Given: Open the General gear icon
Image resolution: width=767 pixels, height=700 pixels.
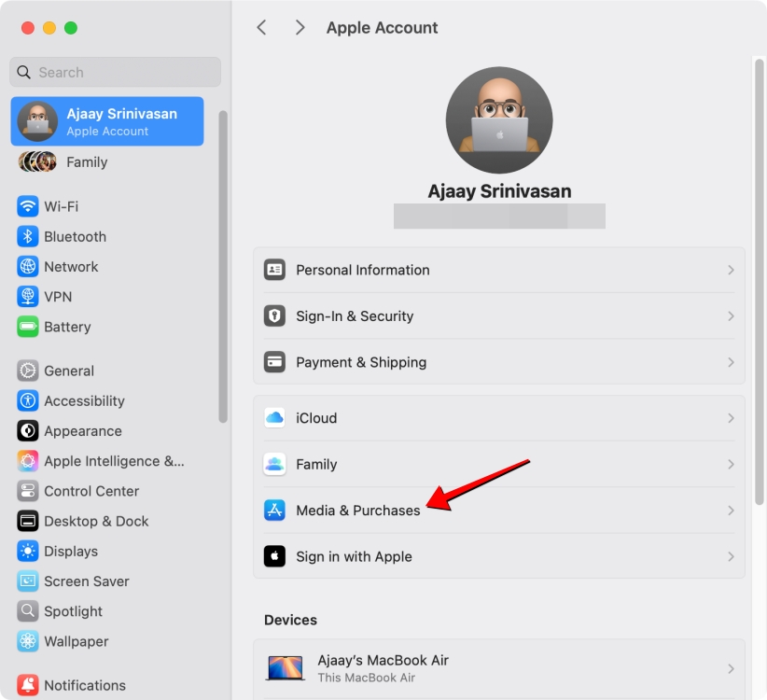Looking at the screenshot, I should pos(28,371).
